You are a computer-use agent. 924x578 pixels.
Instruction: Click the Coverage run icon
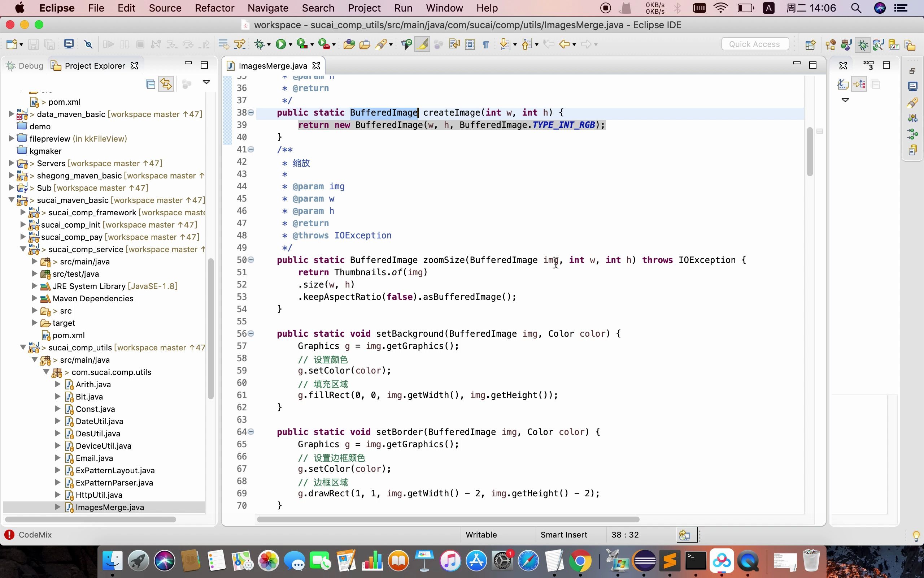[x=302, y=44]
